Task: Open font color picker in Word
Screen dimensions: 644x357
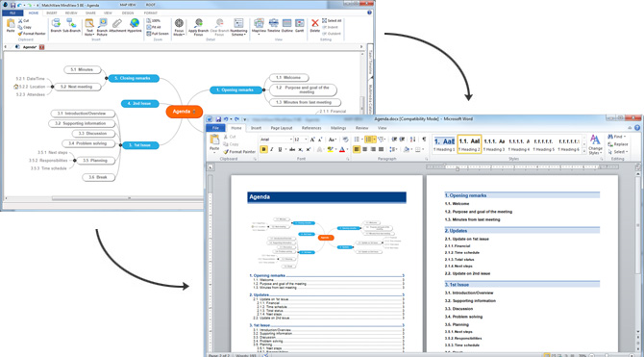Action: [343, 150]
